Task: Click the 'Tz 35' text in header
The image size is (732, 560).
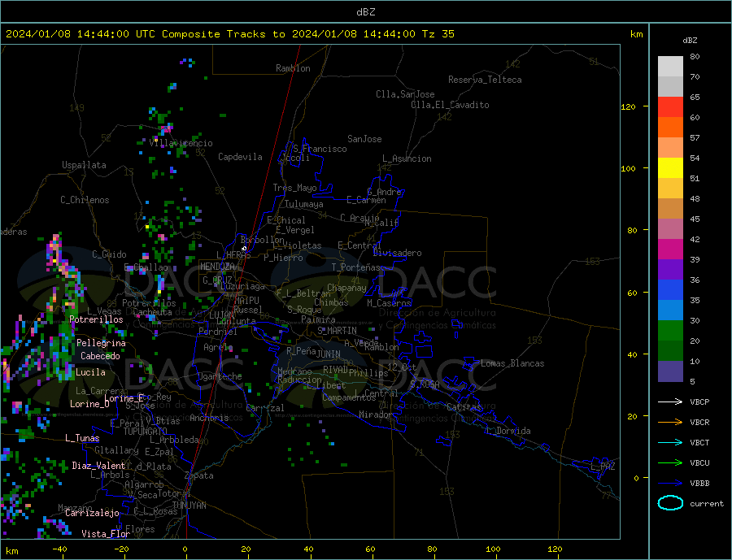Action: pos(438,34)
